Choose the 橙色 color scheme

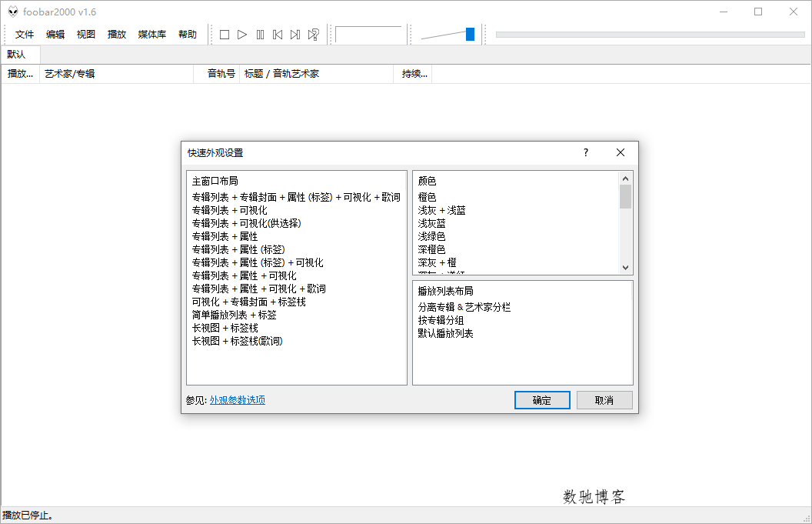[428, 198]
